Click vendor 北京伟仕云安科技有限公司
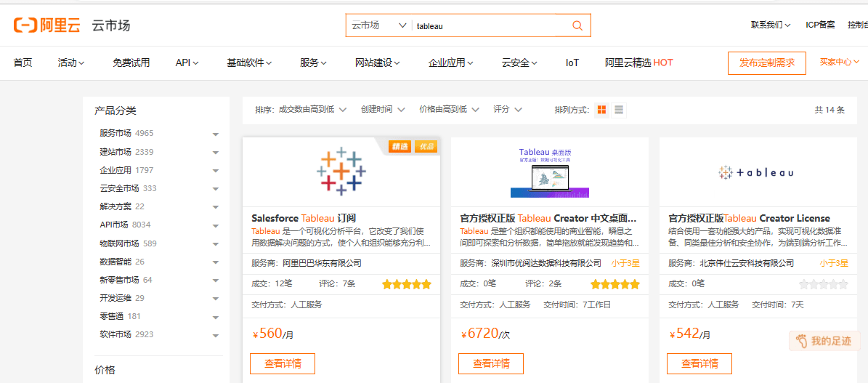Viewport: 868px width, 383px height. click(x=747, y=263)
